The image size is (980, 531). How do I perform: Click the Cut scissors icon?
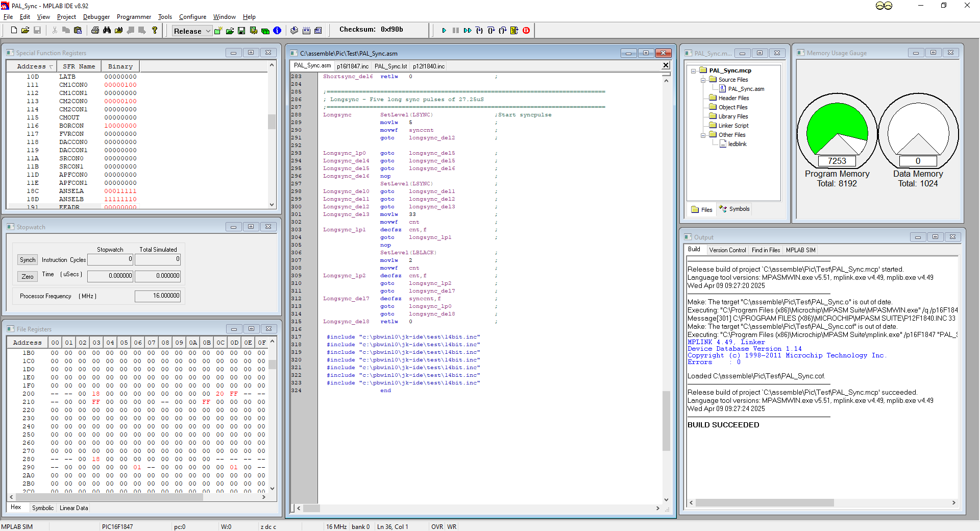tap(55, 30)
